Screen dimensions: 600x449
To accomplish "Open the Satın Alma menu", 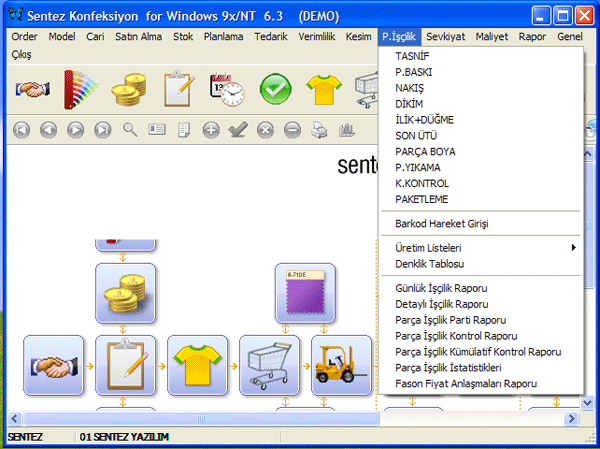I will (139, 37).
